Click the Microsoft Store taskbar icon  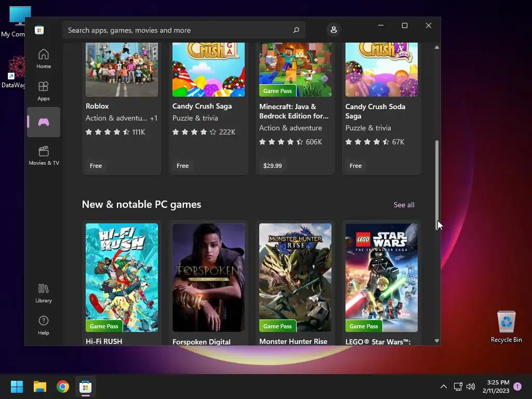[x=86, y=387]
